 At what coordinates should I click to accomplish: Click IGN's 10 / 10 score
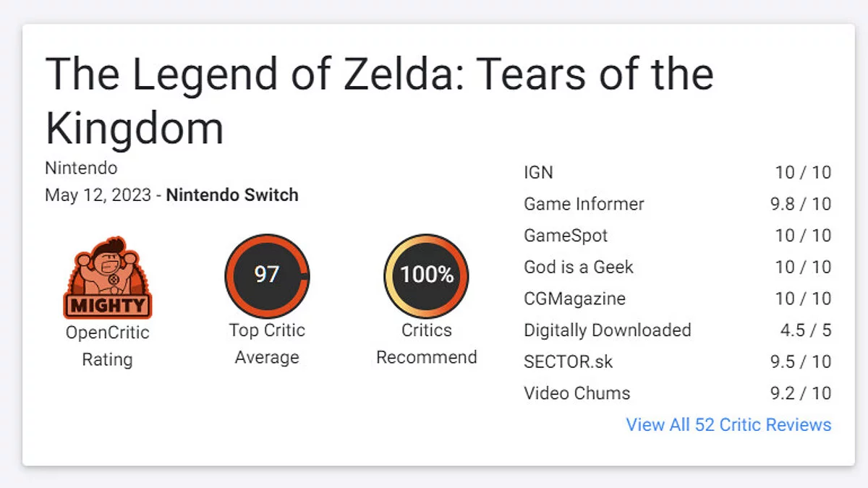tap(803, 173)
